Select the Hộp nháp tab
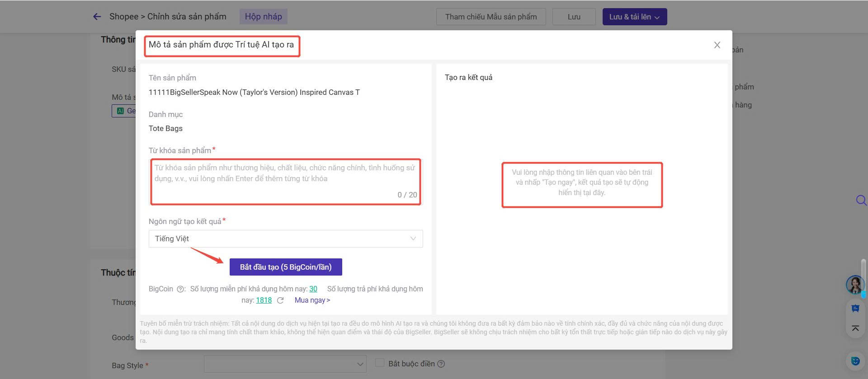This screenshot has height=379, width=868. 263,17
